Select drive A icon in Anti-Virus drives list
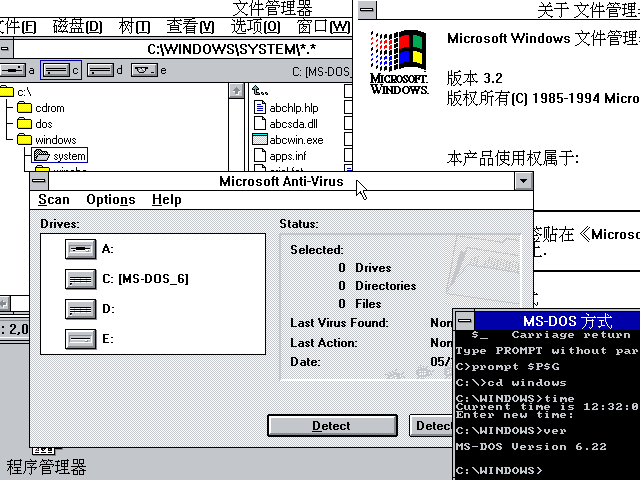Viewport: 640px width, 480px height. click(80, 249)
